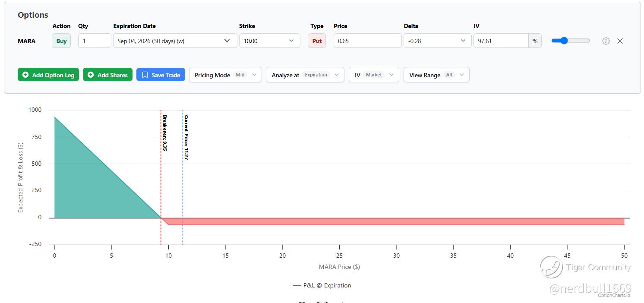Image resolution: width=644 pixels, height=303 pixels.
Task: Click the Add Option Leg button
Action: (48, 75)
